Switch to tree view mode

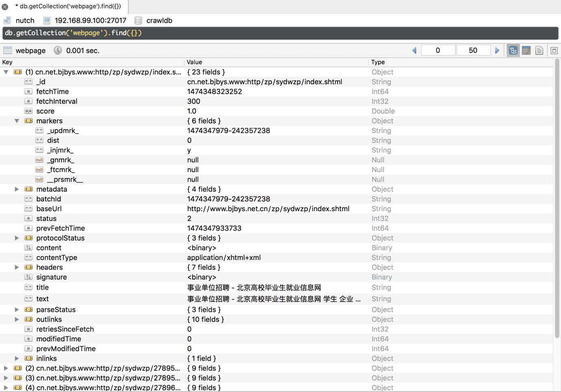(x=513, y=50)
